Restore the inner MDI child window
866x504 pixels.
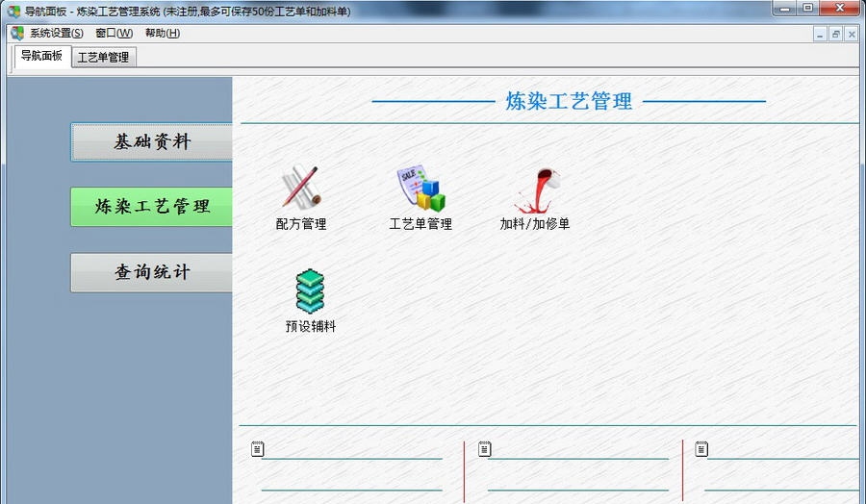pos(835,35)
